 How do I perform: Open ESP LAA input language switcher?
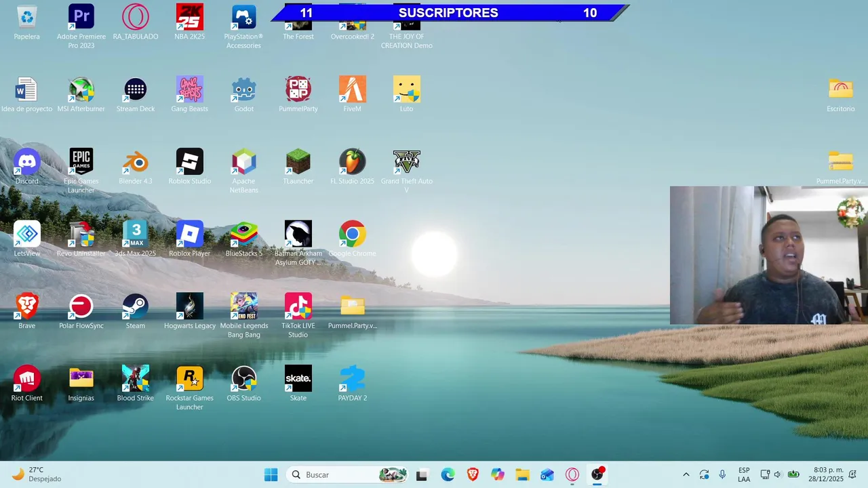(x=744, y=474)
